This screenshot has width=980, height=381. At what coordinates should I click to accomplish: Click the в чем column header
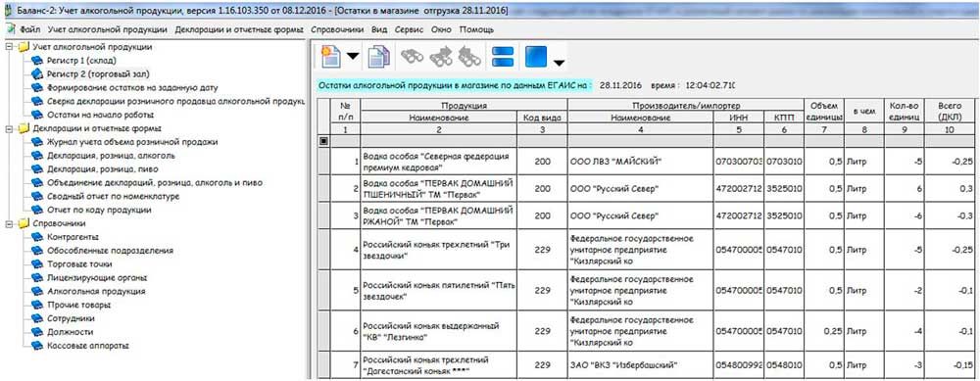tap(863, 112)
